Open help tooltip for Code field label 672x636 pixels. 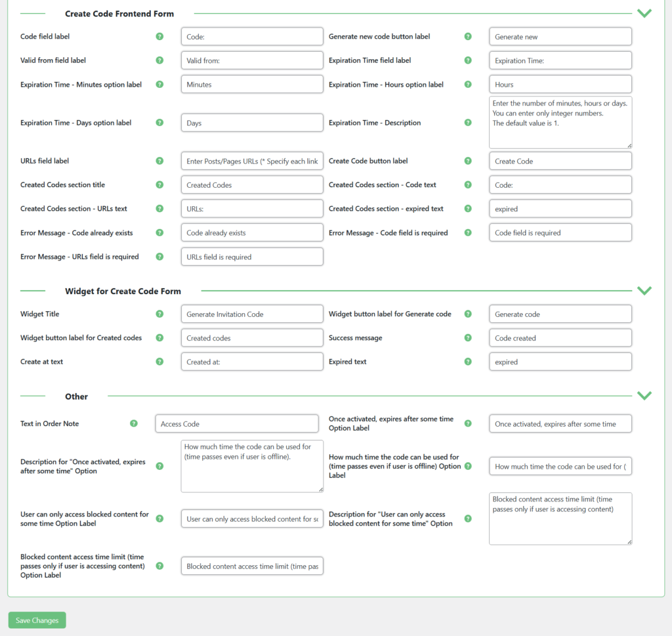pos(159,36)
